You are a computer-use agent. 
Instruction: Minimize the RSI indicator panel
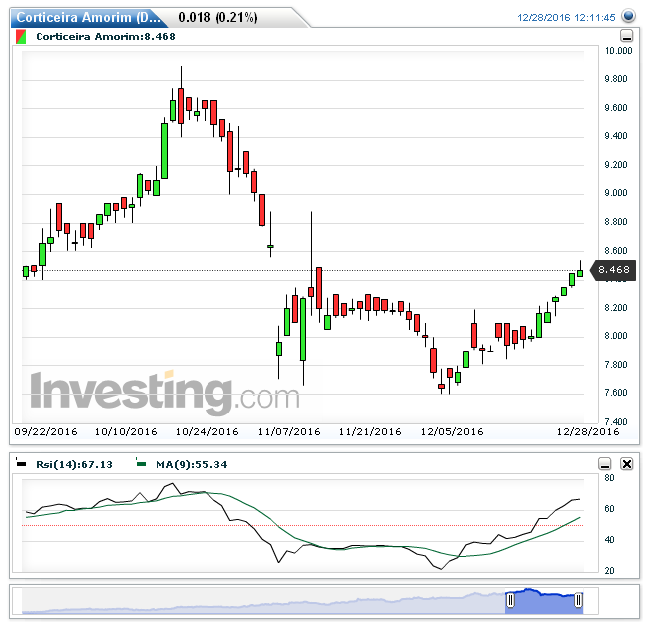point(605,464)
